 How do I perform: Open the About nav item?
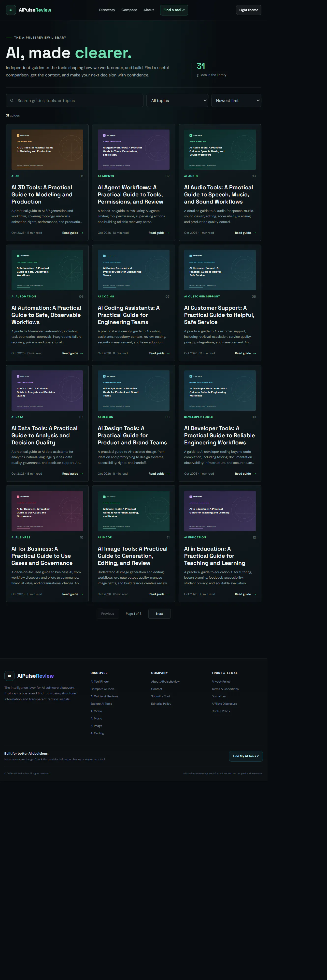pos(149,10)
